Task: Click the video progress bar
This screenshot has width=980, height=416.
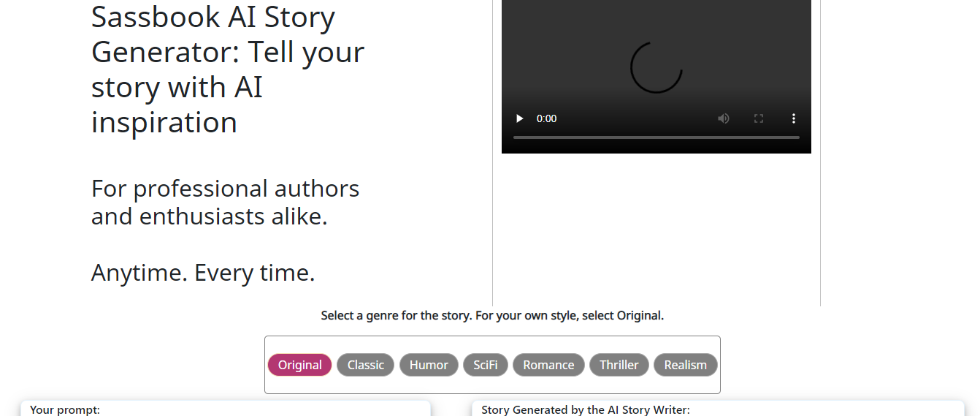Action: tap(656, 137)
